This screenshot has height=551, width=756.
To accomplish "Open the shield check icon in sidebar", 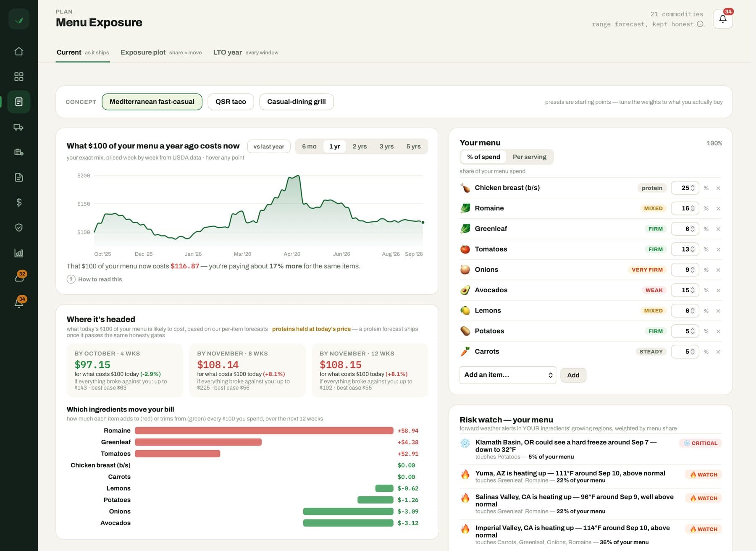I will tap(19, 228).
